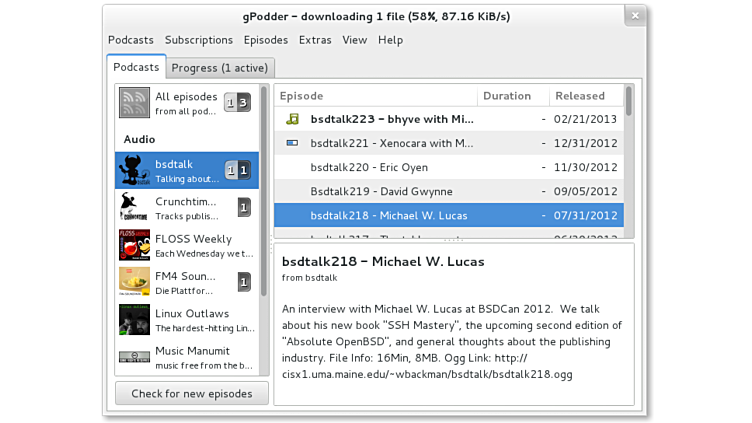Open the Subscriptions menu
This screenshot has width=752, height=423.
[199, 40]
